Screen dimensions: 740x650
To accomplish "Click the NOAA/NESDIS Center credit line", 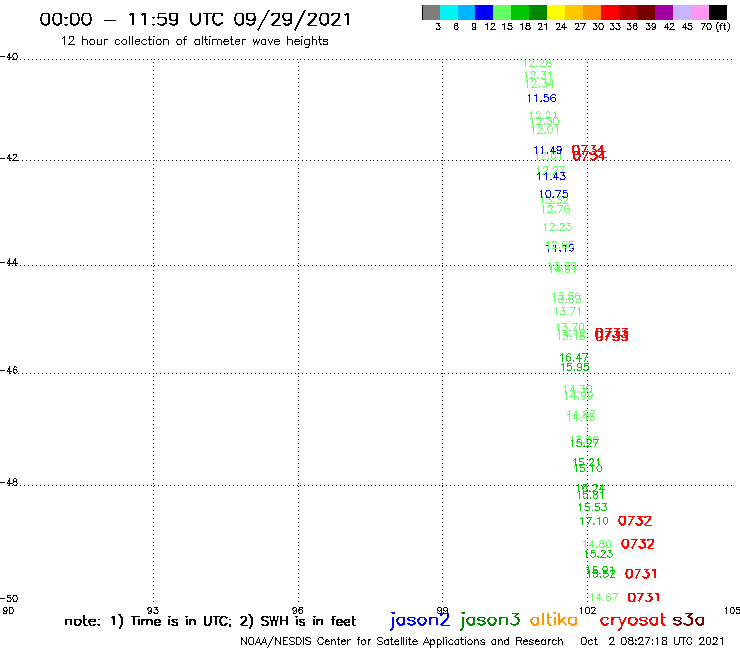I will pyautogui.click(x=402, y=642).
